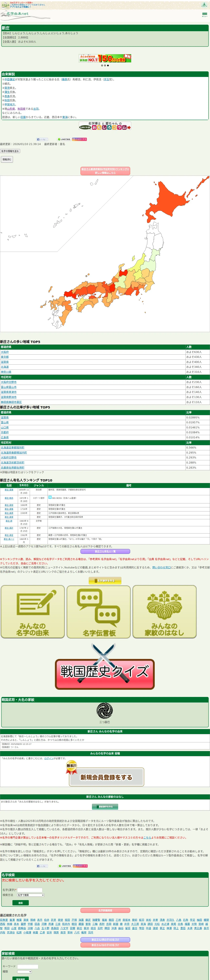Image resolution: width=210 pixels, height=980 pixels.
Task: Open the 荘園 link
Action: coord(23,117)
